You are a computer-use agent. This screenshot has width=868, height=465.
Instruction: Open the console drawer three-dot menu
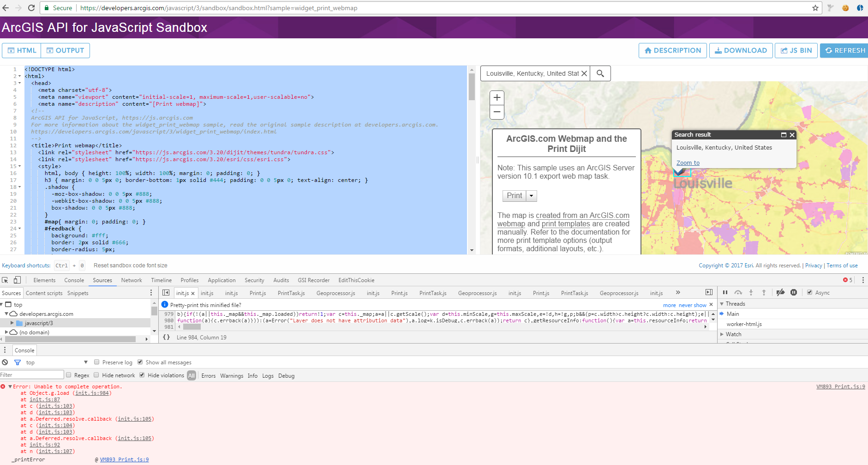pos(5,350)
